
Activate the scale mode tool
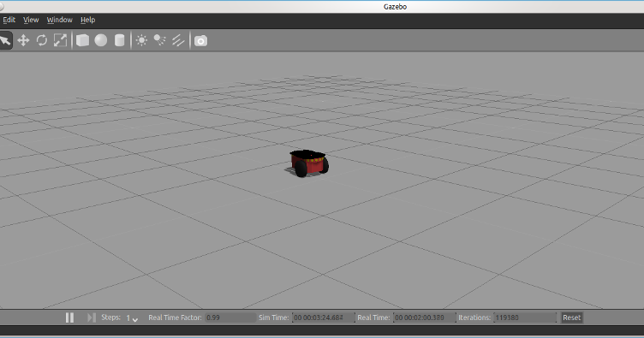60,40
